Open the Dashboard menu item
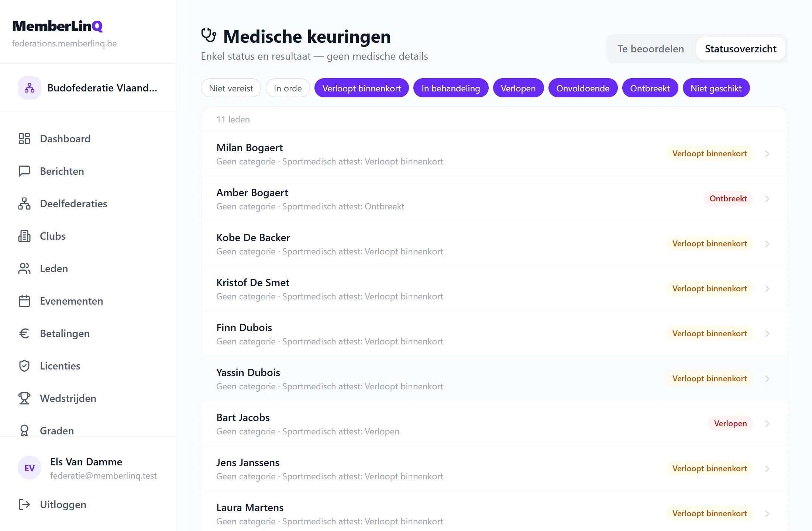This screenshot has height=531, width=812. tap(88, 139)
